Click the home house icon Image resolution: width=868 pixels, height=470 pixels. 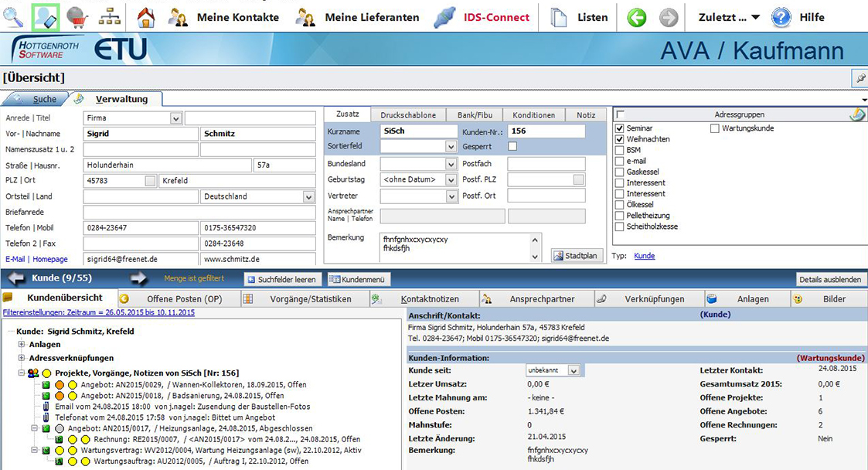[x=146, y=17]
